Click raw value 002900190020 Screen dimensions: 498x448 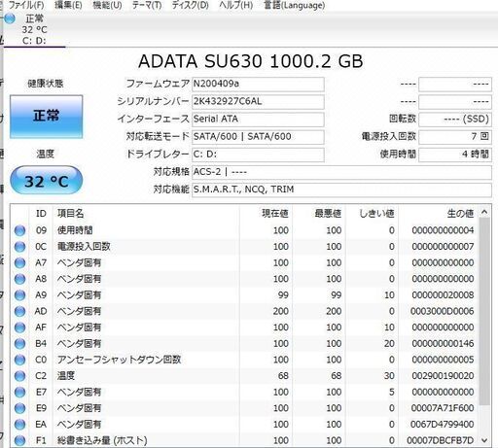pyautogui.click(x=443, y=376)
